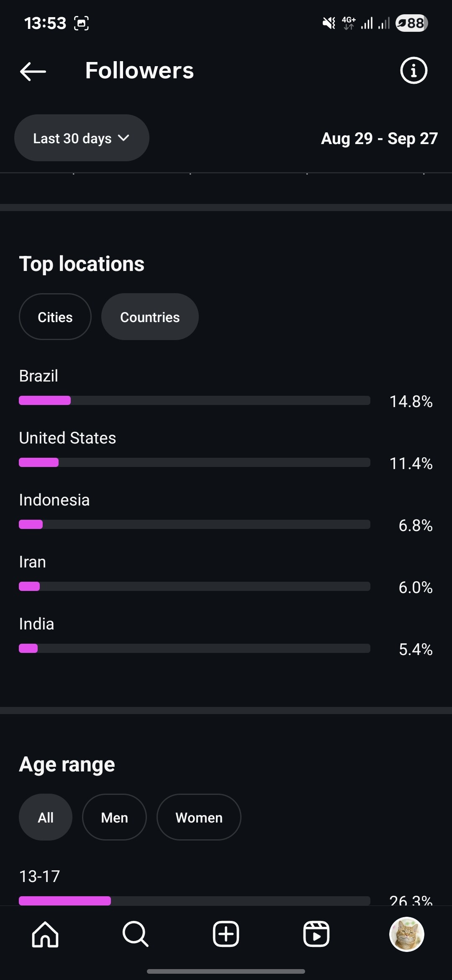Tap the Aug 29 - Sep 27 date range

[379, 138]
